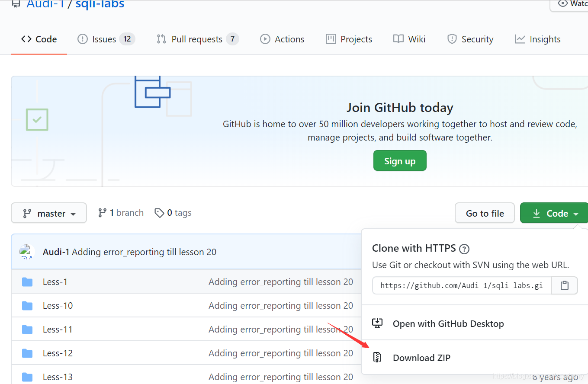The image size is (588, 384).
Task: Copy the clone URL with clipboard icon
Action: [x=564, y=285]
